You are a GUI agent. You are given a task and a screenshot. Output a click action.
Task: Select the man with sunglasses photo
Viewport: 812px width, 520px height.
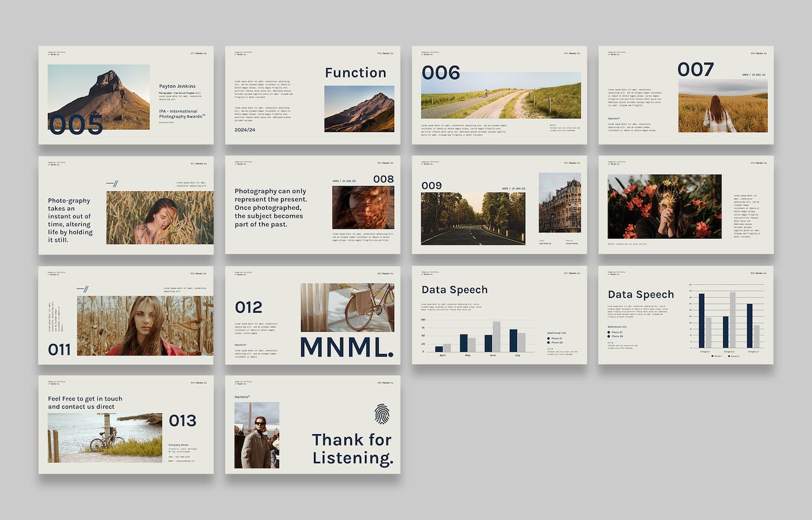257,435
